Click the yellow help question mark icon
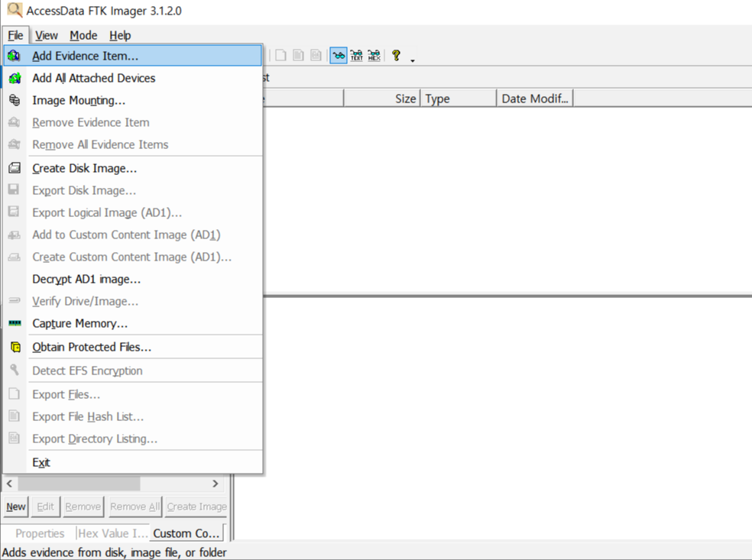This screenshot has width=752, height=560. point(396,55)
